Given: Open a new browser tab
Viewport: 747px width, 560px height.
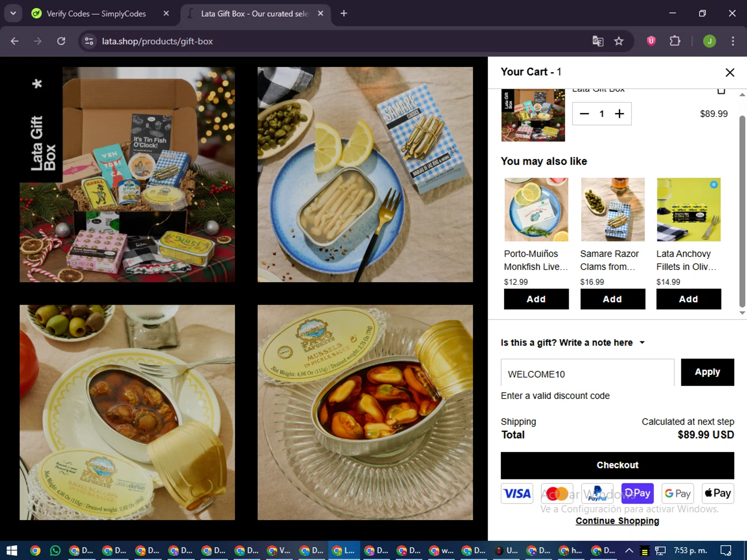Looking at the screenshot, I should click(344, 14).
